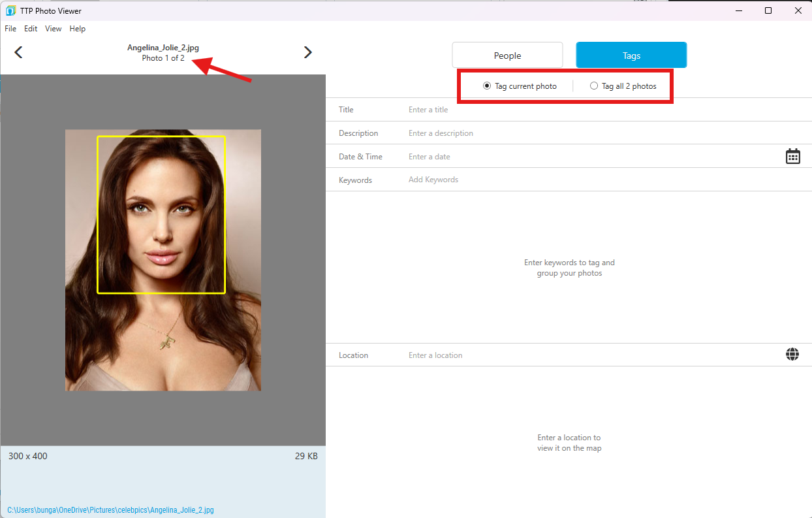Switch to the People tab
This screenshot has height=518, width=812.
pyautogui.click(x=507, y=56)
